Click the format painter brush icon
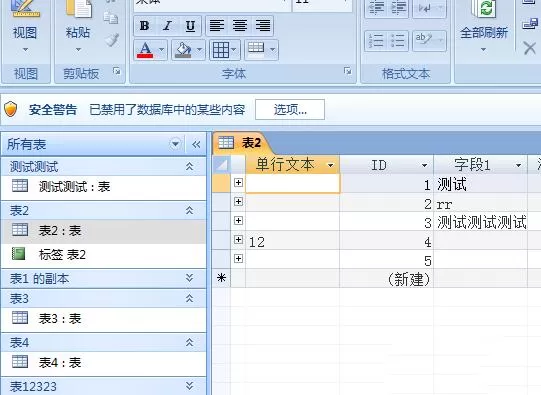541x395 pixels. [x=112, y=40]
